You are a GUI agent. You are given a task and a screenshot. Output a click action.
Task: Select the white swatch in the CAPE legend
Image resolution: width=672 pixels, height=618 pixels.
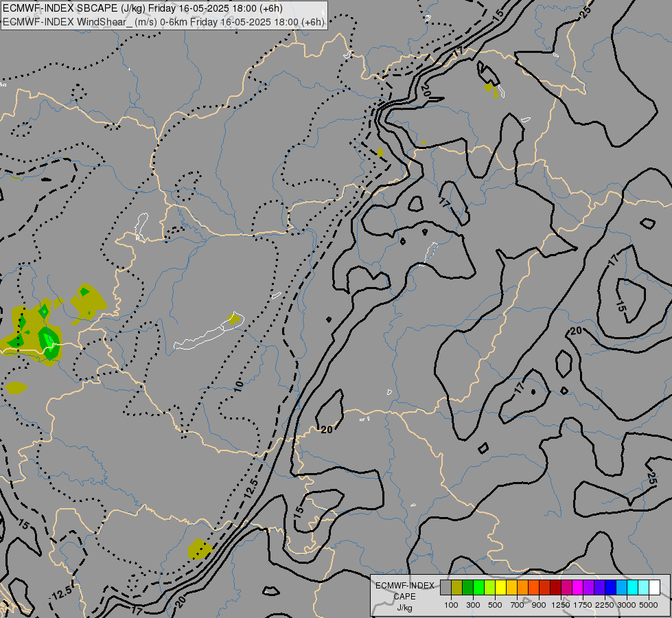(x=654, y=587)
